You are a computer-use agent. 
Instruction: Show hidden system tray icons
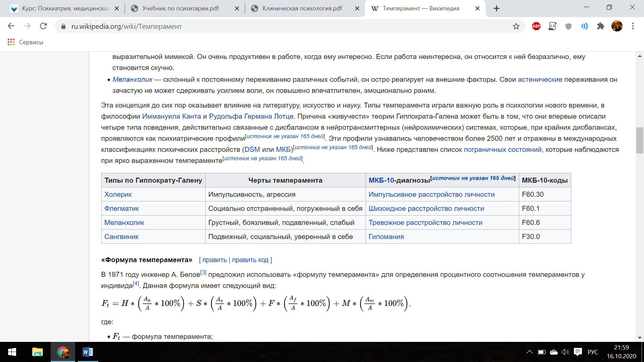[529, 352]
